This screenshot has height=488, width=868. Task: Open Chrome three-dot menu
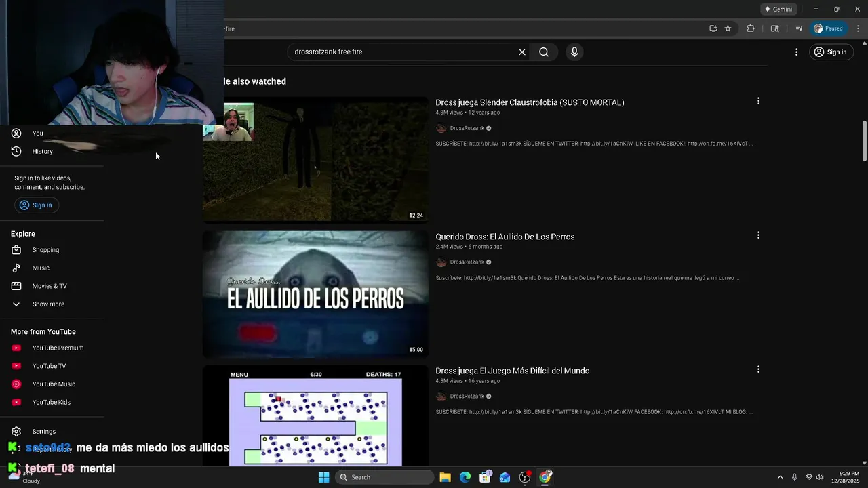(858, 28)
